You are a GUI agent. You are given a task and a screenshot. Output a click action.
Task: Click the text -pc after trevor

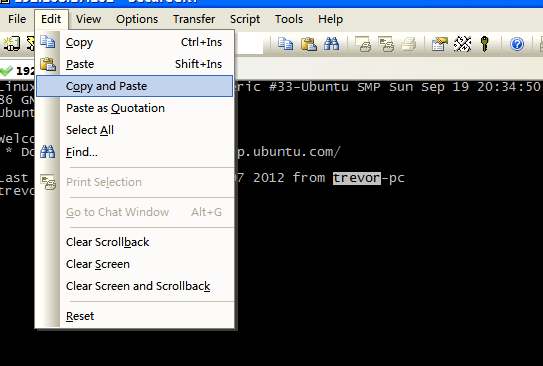pos(393,178)
